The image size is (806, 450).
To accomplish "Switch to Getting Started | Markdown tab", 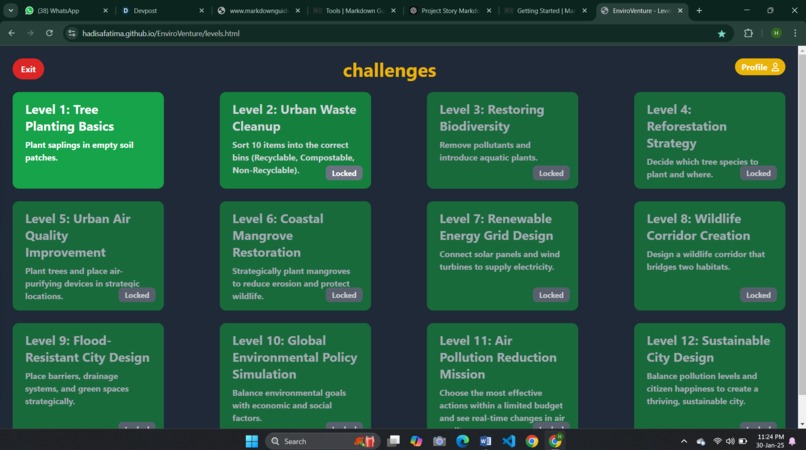I will click(x=545, y=10).
